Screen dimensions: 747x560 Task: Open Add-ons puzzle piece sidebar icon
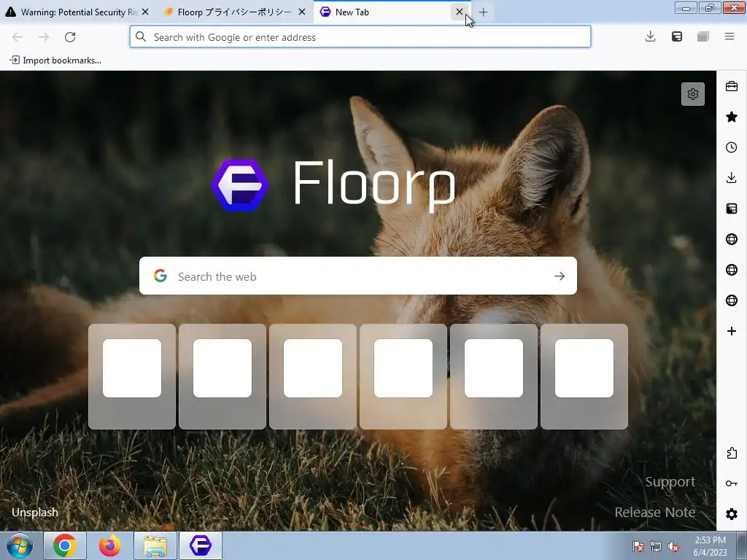(x=731, y=453)
